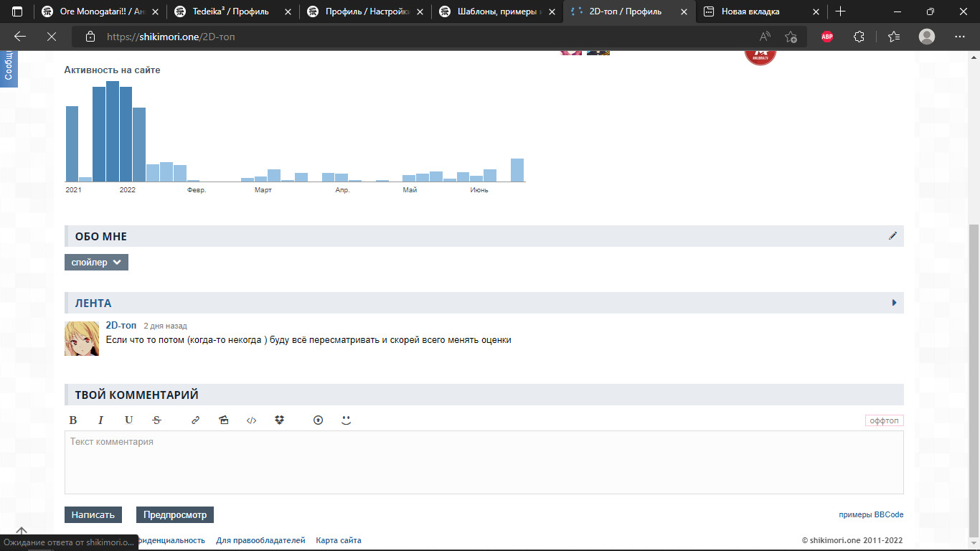Open the smiley emoji picker
This screenshot has width=980, height=551.
click(346, 420)
